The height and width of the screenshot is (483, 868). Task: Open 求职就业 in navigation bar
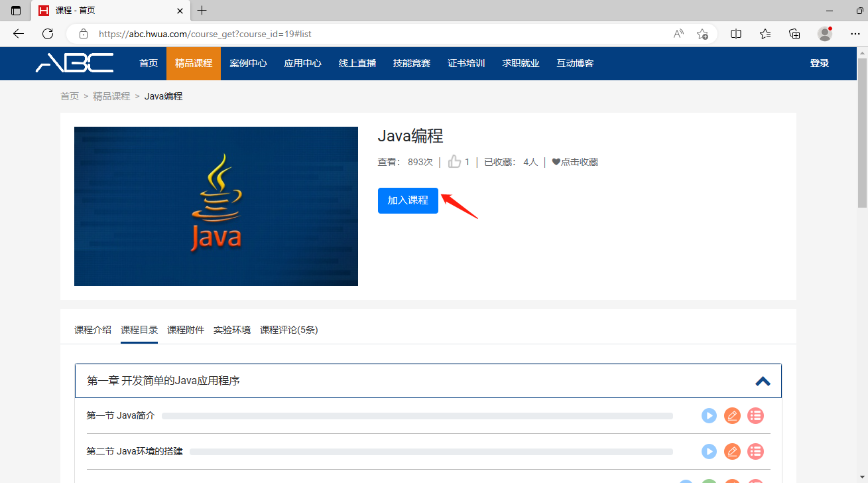pyautogui.click(x=521, y=63)
